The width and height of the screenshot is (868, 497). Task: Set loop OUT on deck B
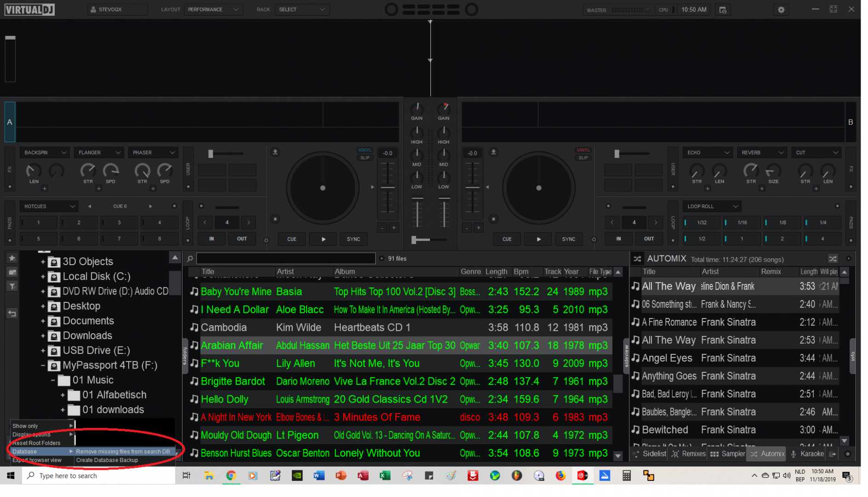[649, 239]
